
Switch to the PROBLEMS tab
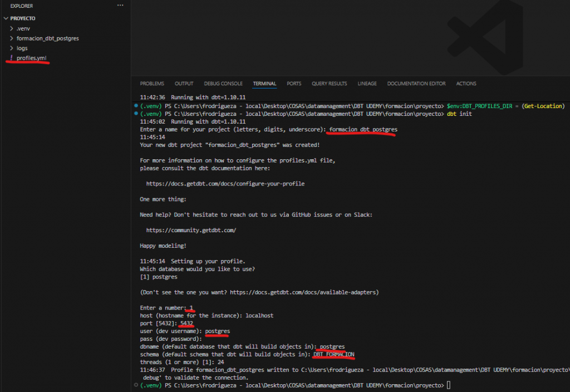point(152,84)
